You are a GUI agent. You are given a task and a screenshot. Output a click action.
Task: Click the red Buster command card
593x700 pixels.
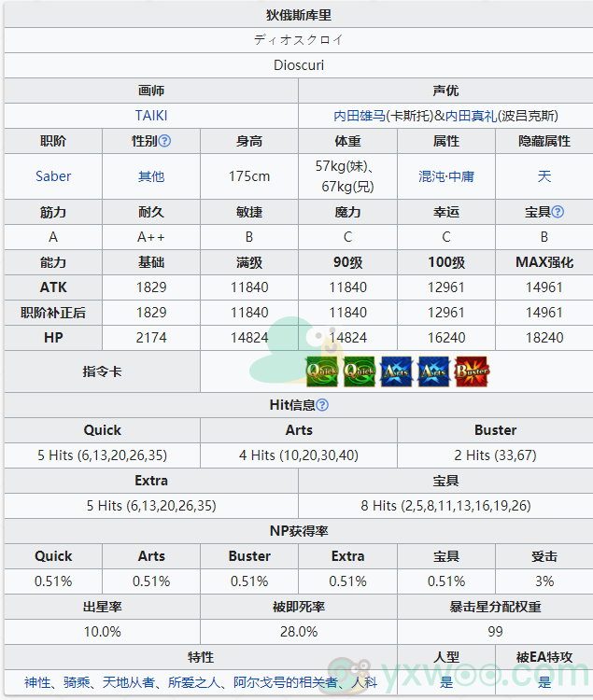(x=472, y=371)
